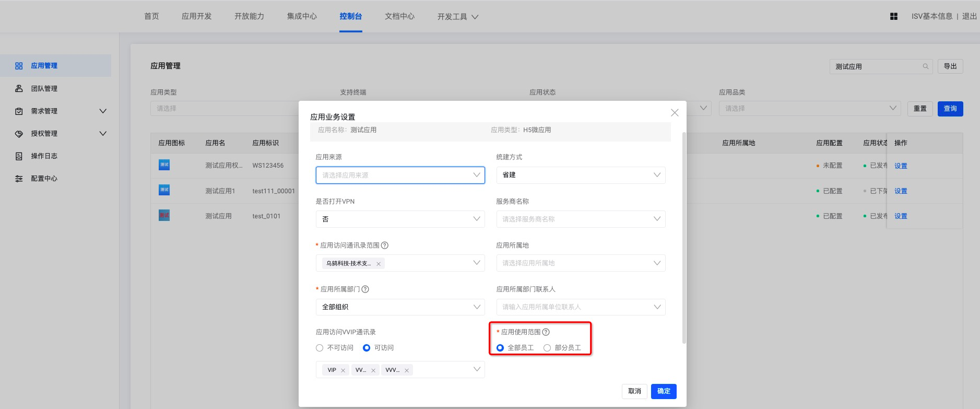980x409 pixels.
Task: Click the 需求管理 sidebar icon
Action: [19, 111]
